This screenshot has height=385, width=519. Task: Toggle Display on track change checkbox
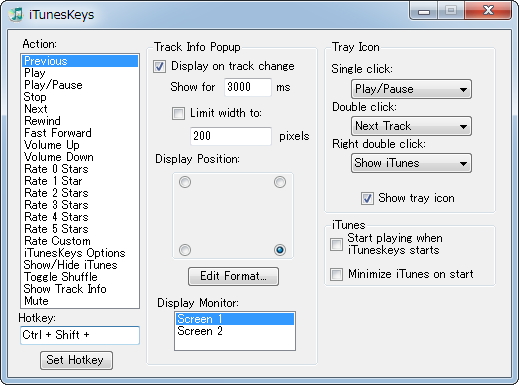[x=159, y=66]
